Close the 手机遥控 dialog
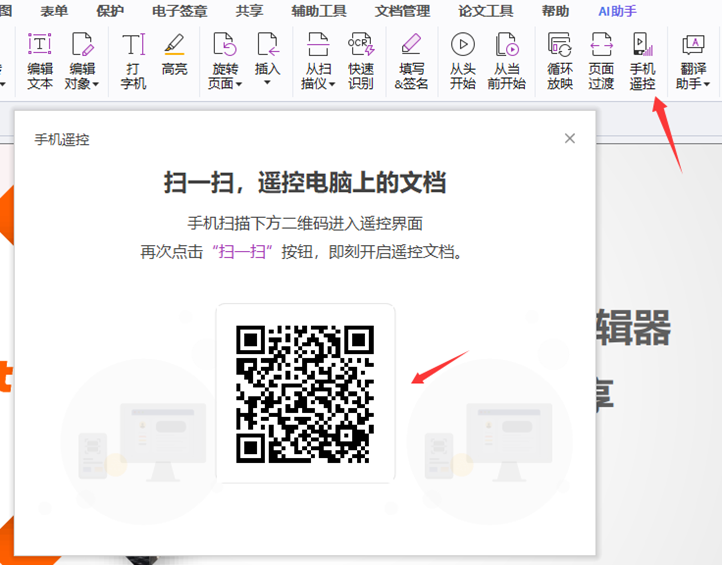Screen dimensions: 722x565 (570, 138)
